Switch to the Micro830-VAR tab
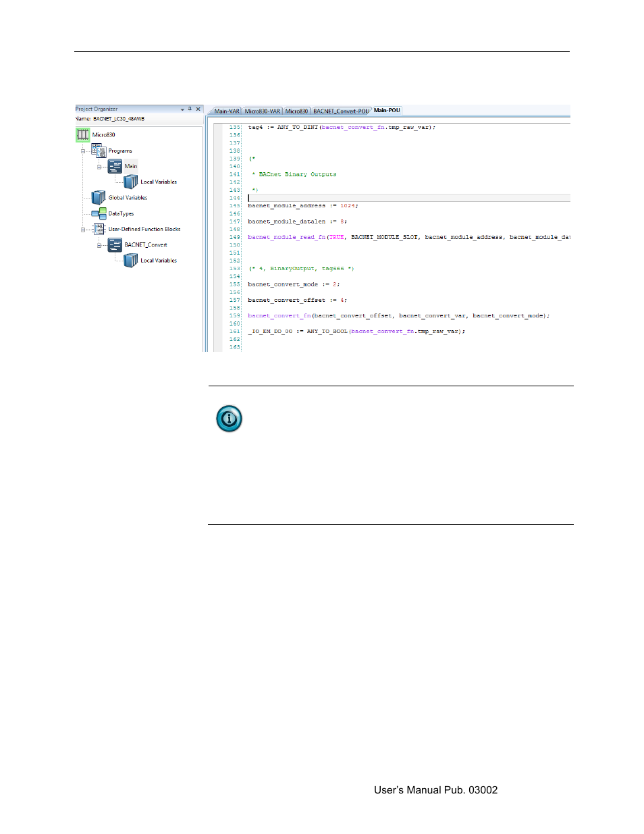 262,111
